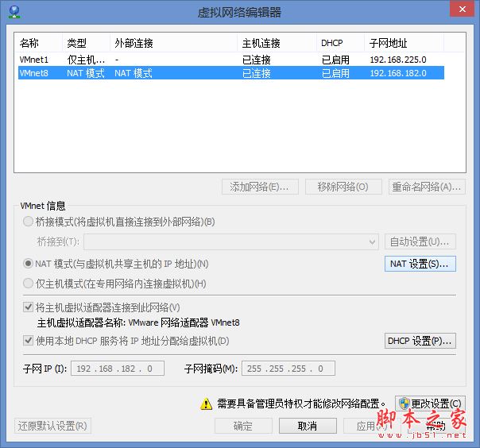Image resolution: width=480 pixels, height=448 pixels.
Task: Click the shield icon on 更改设置 button
Action: click(405, 404)
